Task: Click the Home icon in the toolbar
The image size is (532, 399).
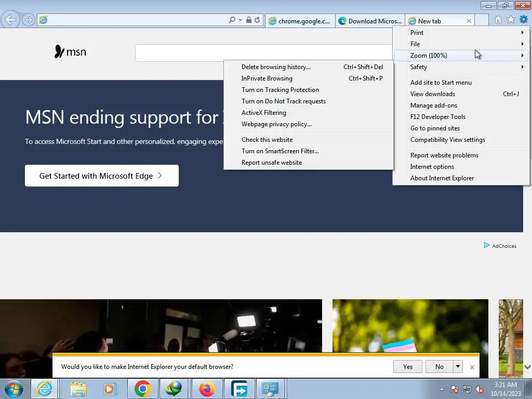Action: 498,20
